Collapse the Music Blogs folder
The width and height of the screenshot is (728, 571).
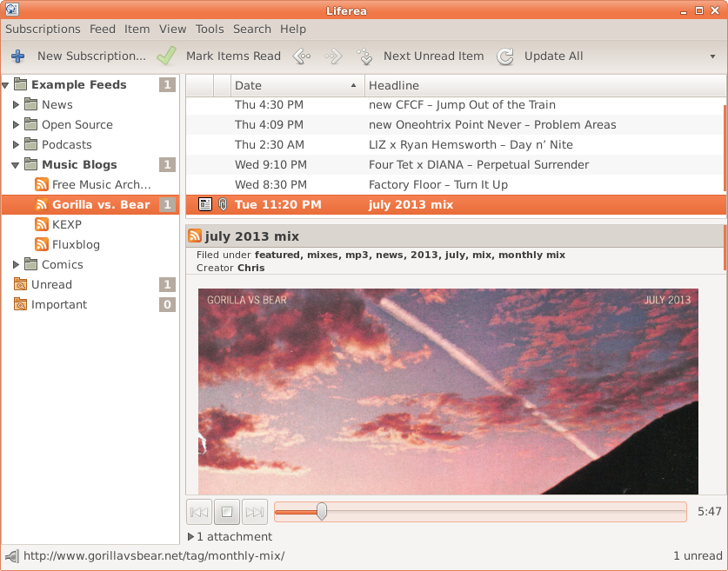[17, 164]
